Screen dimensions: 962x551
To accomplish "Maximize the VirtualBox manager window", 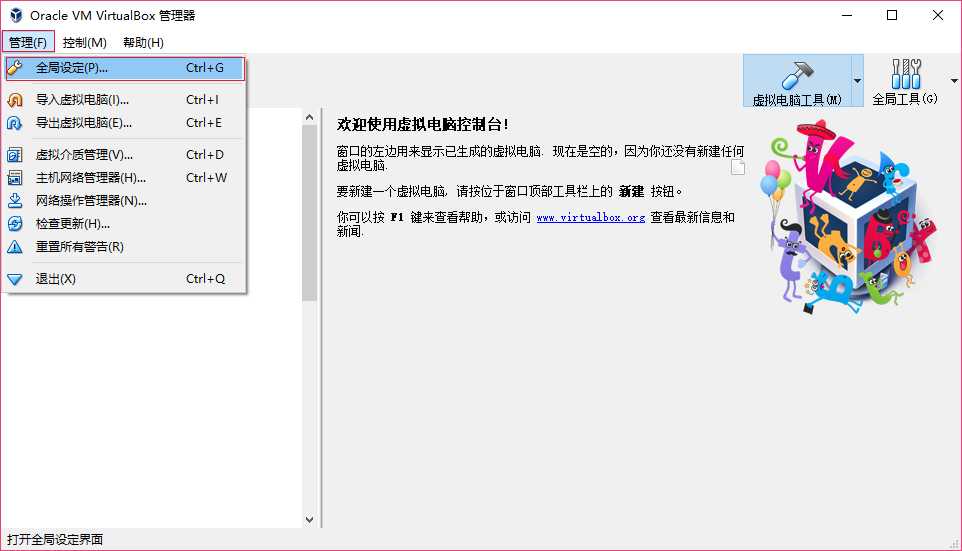I will [x=892, y=15].
